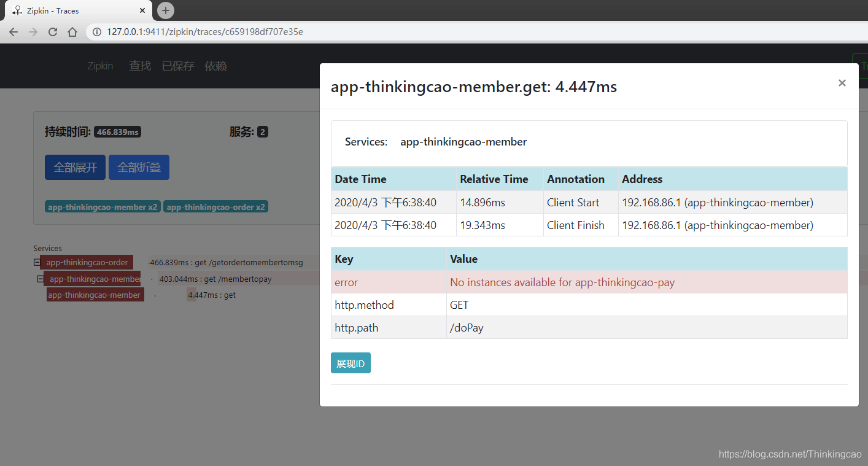868x466 pixels.
Task: Click the 466.839ms duration badge
Action: pos(117,131)
